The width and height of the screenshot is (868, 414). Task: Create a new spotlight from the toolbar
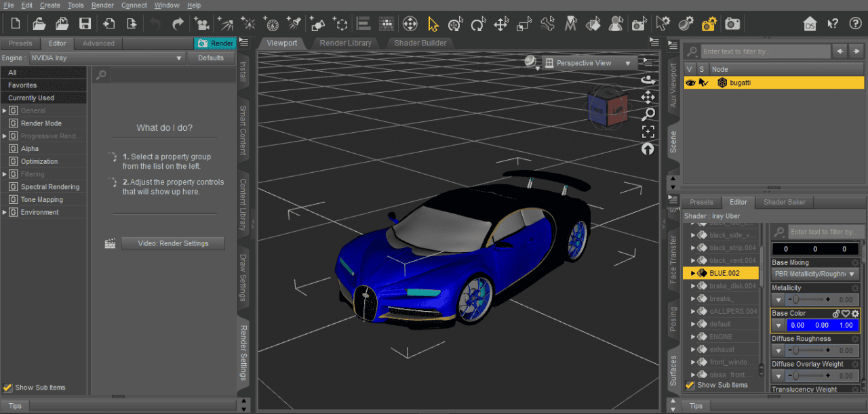point(293,24)
